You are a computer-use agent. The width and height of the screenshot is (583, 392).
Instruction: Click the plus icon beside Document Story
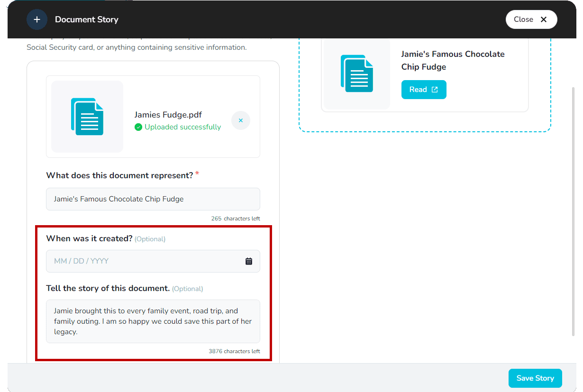(37, 19)
